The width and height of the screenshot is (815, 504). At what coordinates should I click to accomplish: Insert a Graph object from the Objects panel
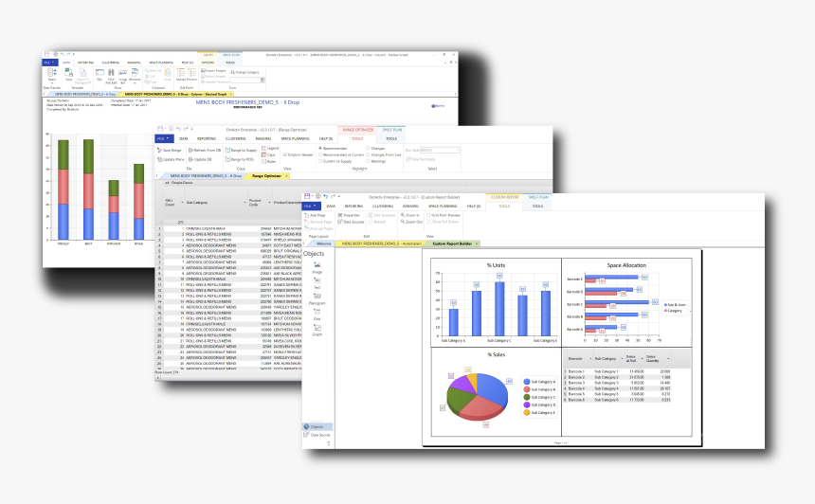[x=317, y=330]
